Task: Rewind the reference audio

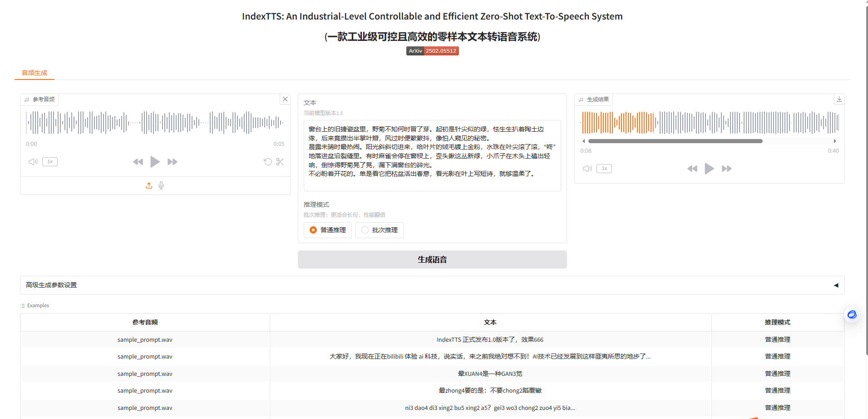Action: coord(138,162)
